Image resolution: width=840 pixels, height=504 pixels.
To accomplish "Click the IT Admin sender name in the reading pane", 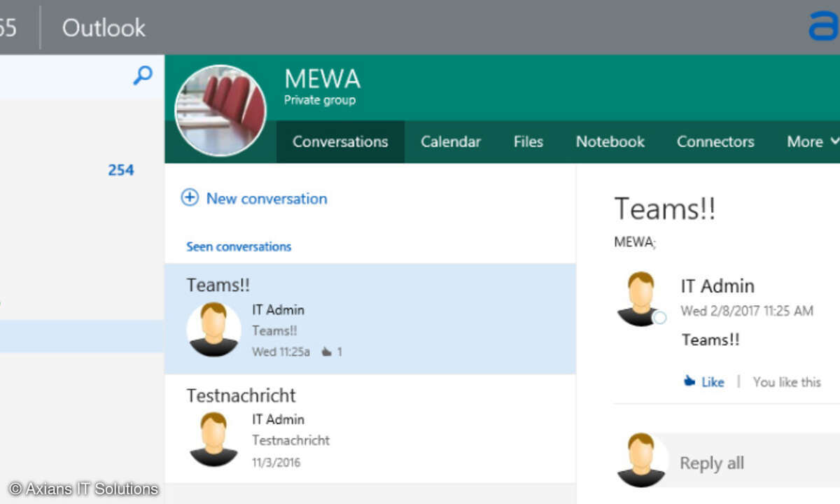I will click(x=717, y=286).
